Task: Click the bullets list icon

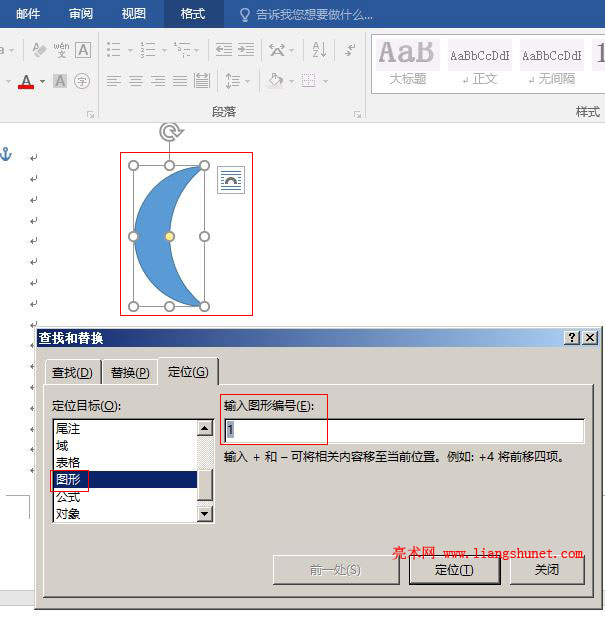Action: pos(113,50)
